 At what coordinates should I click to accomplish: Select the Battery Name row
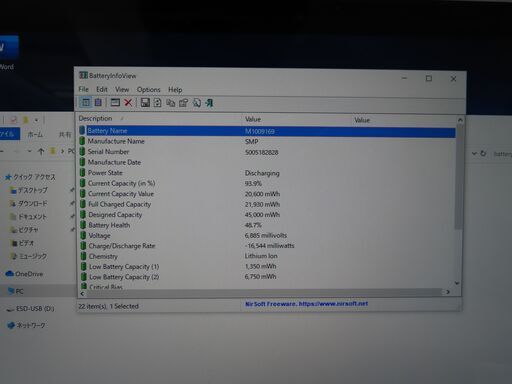click(x=267, y=131)
